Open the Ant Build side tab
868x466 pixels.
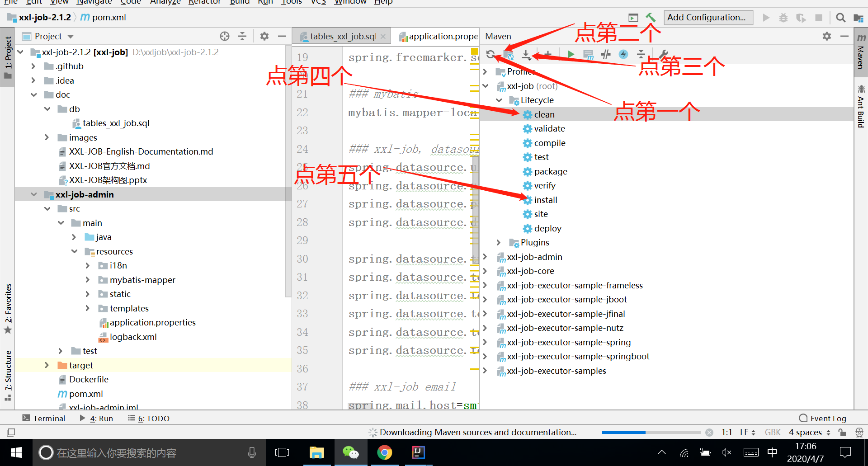[861, 106]
